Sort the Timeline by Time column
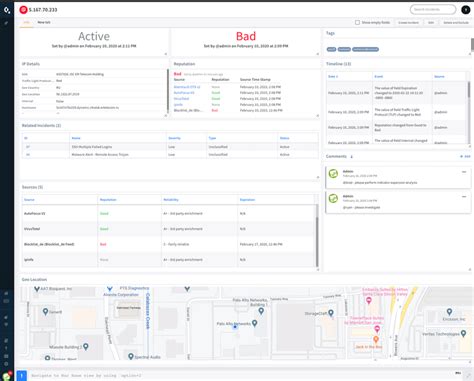Image resolution: width=474 pixels, height=381 pixels. pos(333,76)
